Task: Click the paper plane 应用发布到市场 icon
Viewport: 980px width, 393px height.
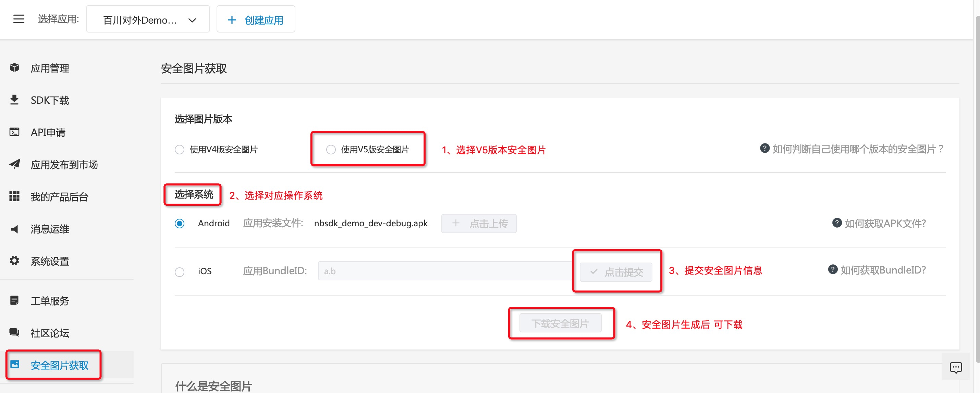Action: (14, 164)
